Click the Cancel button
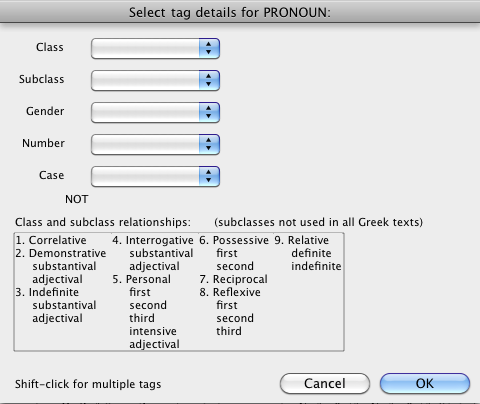The height and width of the screenshot is (404, 480). (325, 384)
